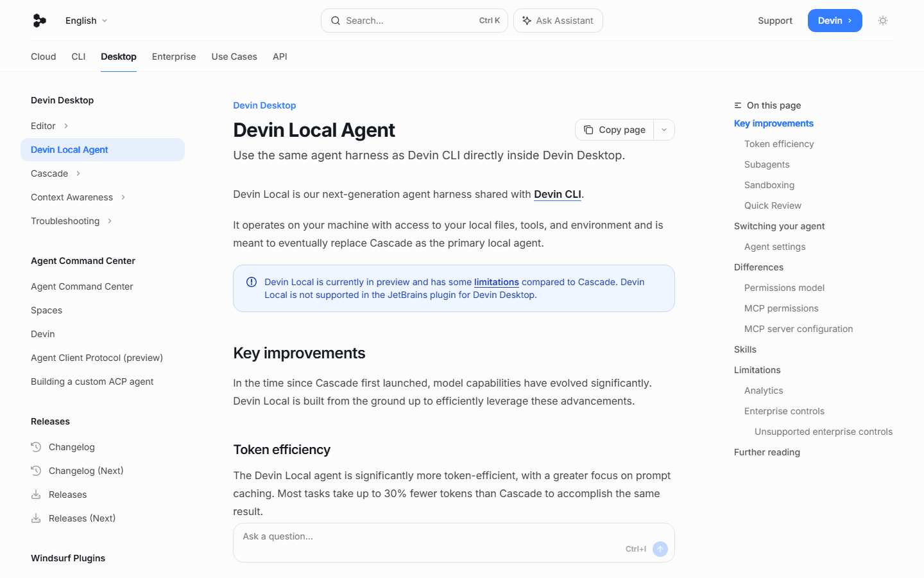924x578 pixels.
Task: Open the English language dropdown
Action: click(87, 21)
